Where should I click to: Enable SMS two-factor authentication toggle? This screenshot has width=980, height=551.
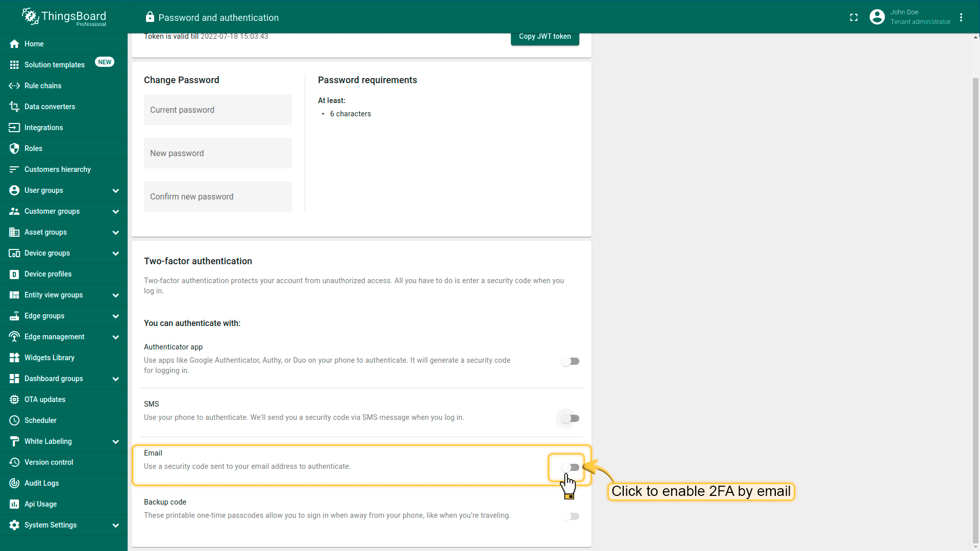click(570, 418)
